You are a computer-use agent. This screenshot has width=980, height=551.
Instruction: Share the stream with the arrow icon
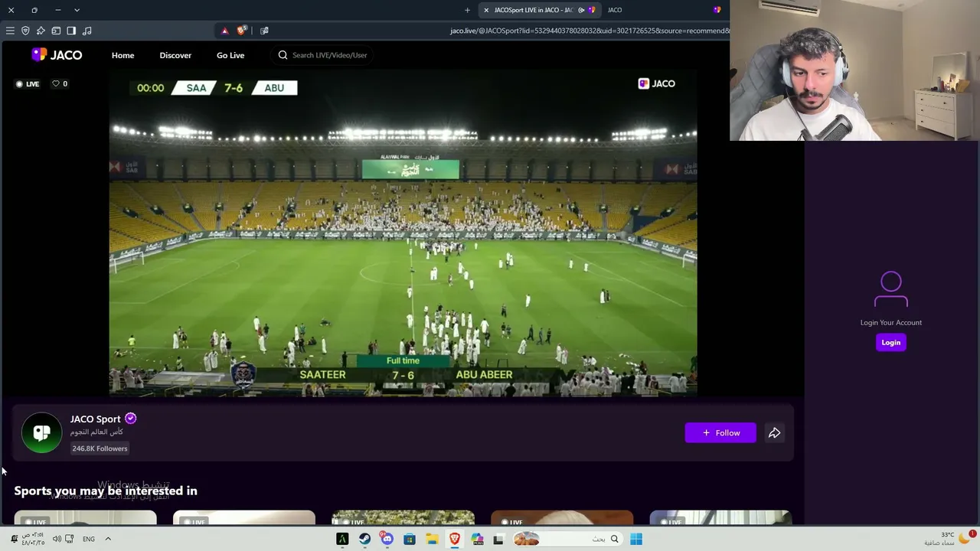pos(775,433)
